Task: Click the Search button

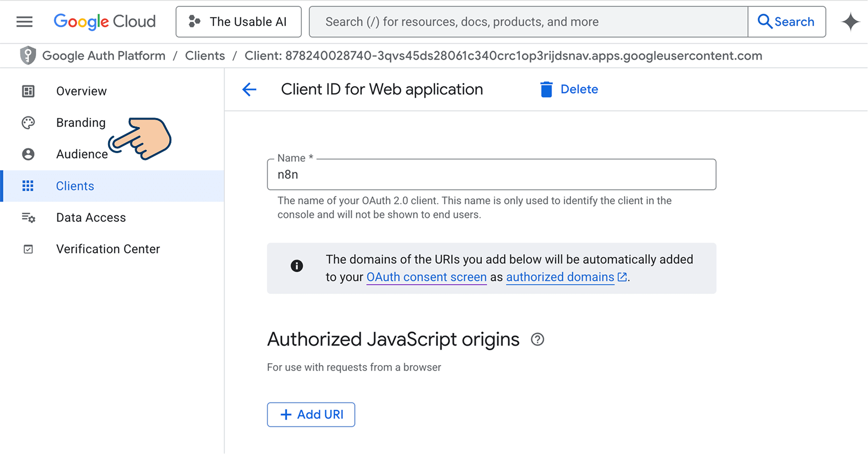Action: pos(787,22)
